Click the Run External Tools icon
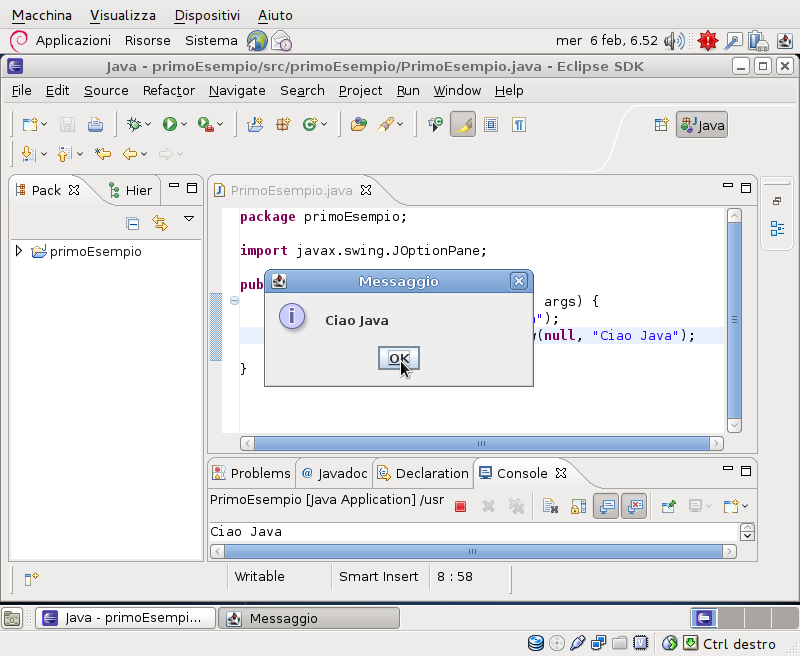800x656 pixels. click(x=205, y=124)
